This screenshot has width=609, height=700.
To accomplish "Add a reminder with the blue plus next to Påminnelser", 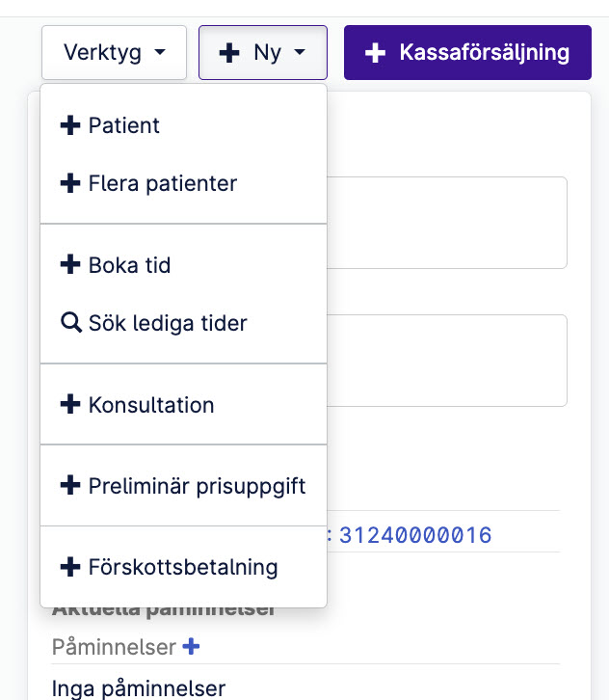I will point(191,646).
